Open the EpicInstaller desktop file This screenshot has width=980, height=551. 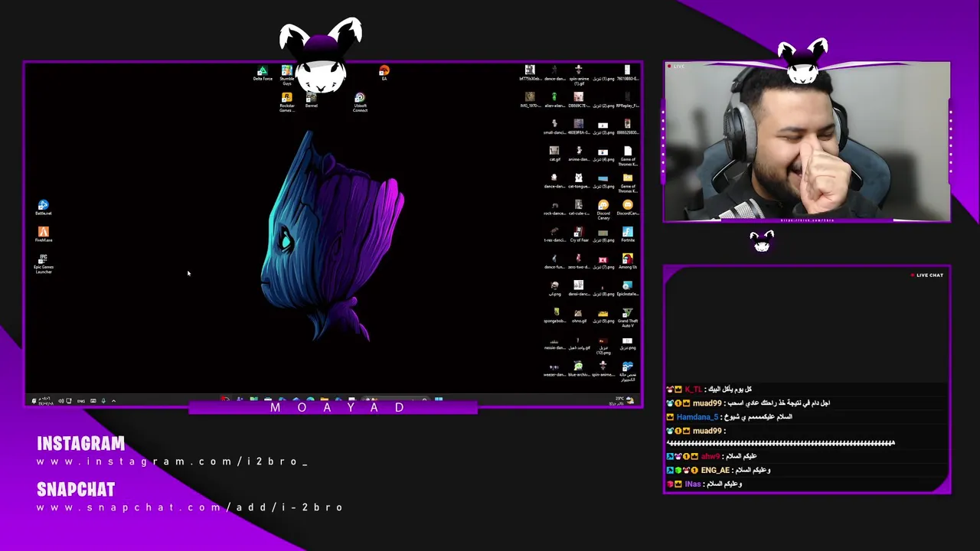[x=628, y=288]
